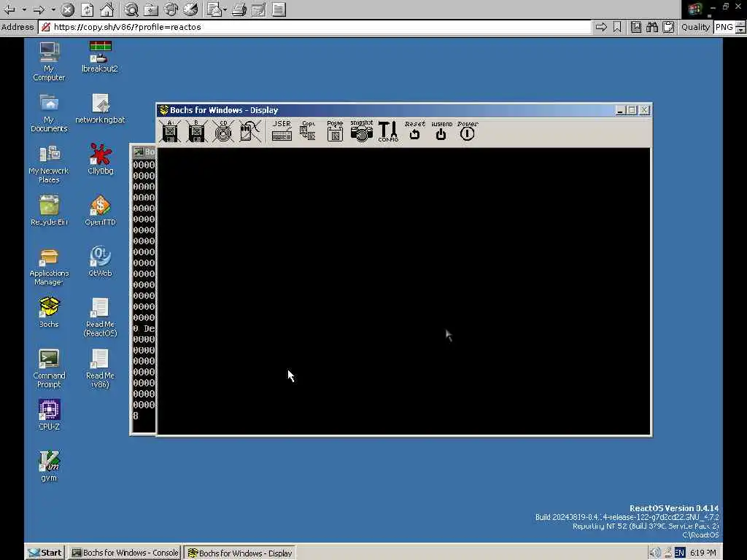The width and height of the screenshot is (747, 560).
Task: Select the networkingbat desktop file
Action: point(100,109)
